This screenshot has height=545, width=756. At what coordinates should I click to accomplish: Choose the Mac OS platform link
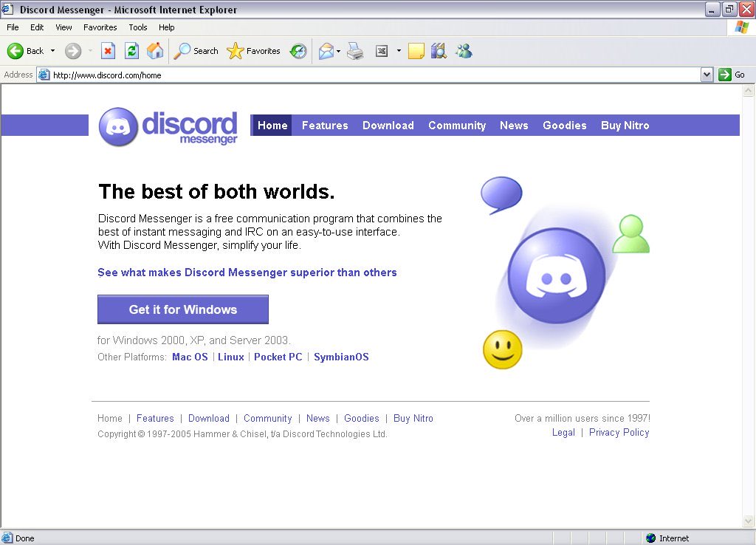pyautogui.click(x=190, y=357)
